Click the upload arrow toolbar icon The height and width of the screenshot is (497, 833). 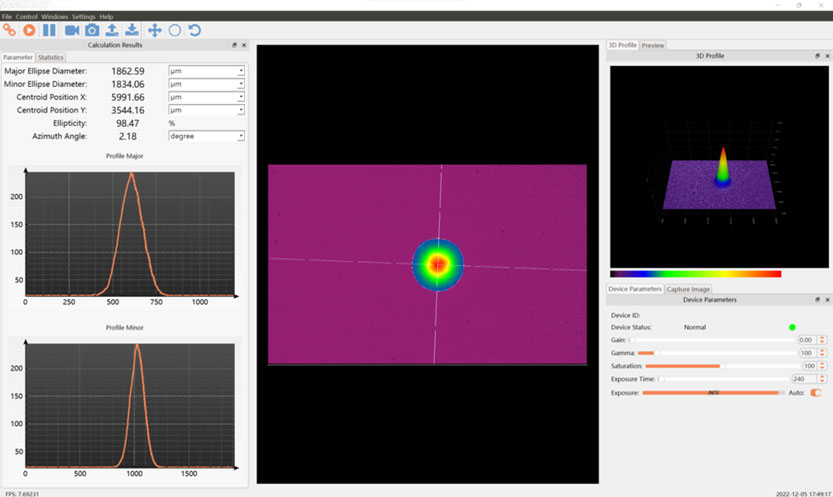(x=112, y=30)
